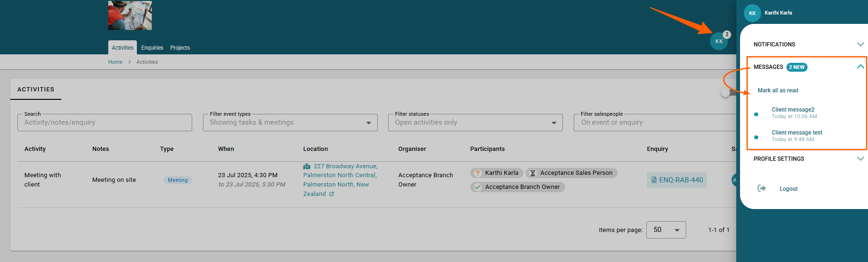The image size is (868, 262).
Task: Open the Filter statuses dropdown
Action: [x=475, y=122]
